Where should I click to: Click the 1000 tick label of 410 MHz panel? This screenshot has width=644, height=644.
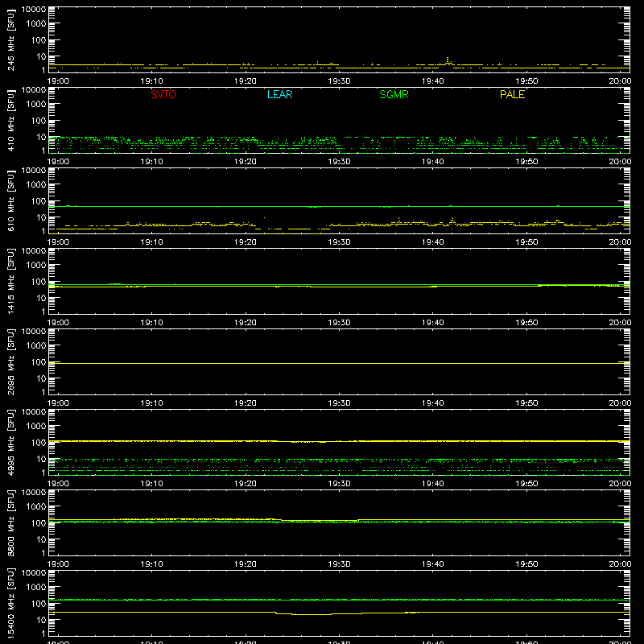coord(36,105)
